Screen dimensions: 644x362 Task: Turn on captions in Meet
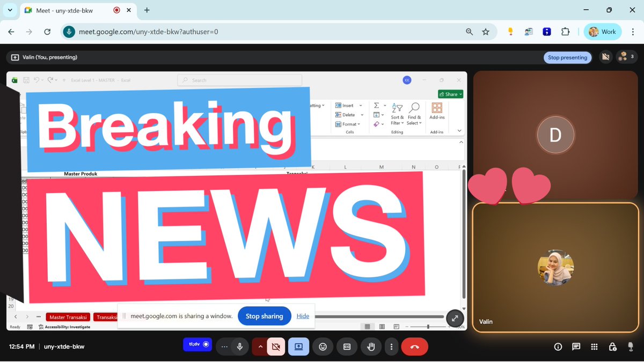[x=347, y=346]
